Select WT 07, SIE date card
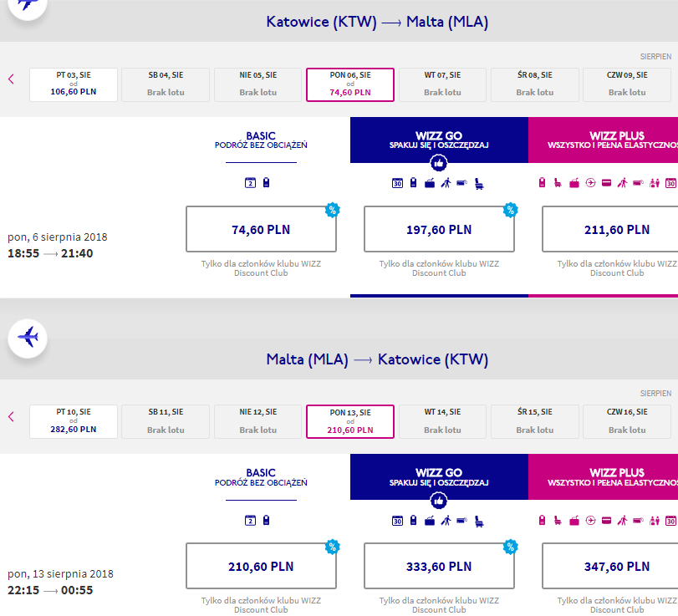The image size is (678, 616). (442, 84)
